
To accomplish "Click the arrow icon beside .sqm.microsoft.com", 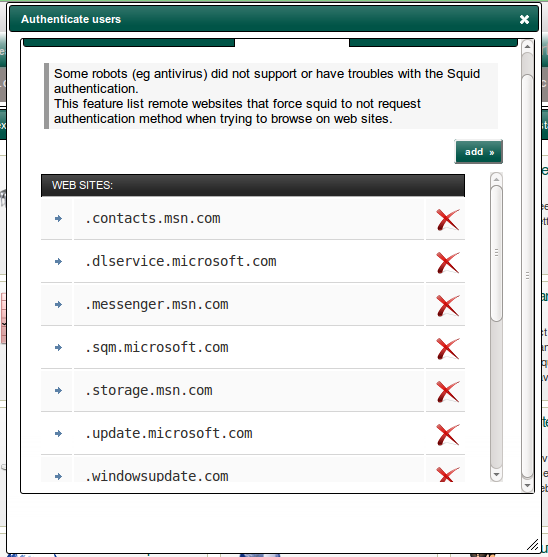I will coord(59,347).
